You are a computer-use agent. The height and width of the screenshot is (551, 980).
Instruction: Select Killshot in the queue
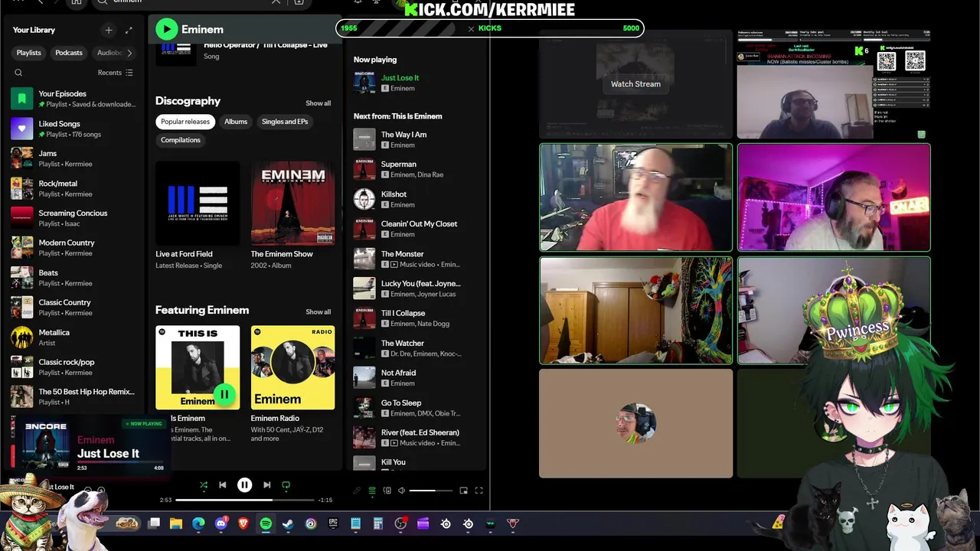[417, 199]
